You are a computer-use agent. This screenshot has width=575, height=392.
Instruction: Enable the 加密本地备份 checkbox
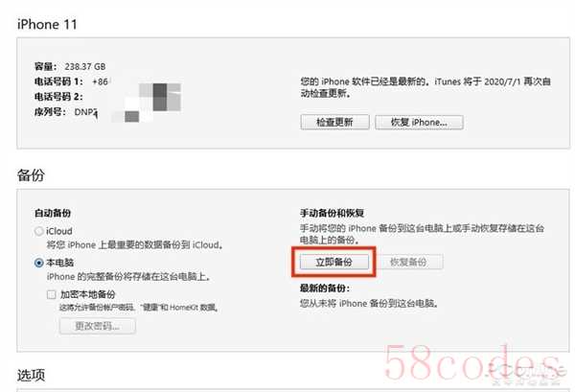click(52, 294)
